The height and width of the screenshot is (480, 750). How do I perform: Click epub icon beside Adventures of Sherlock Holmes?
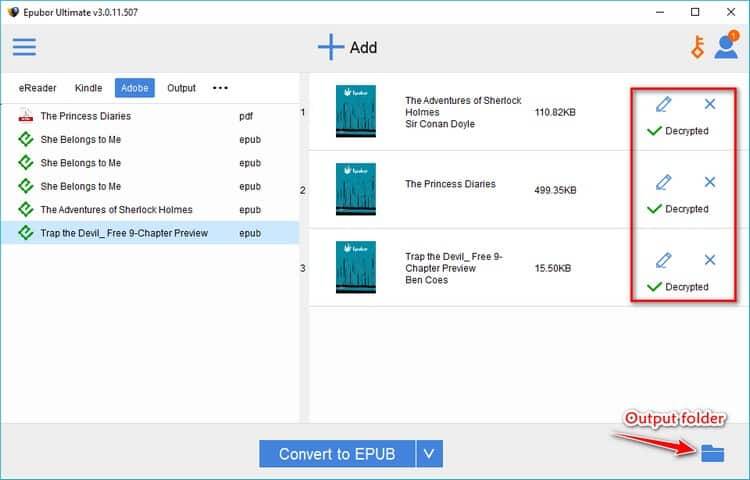pos(26,209)
